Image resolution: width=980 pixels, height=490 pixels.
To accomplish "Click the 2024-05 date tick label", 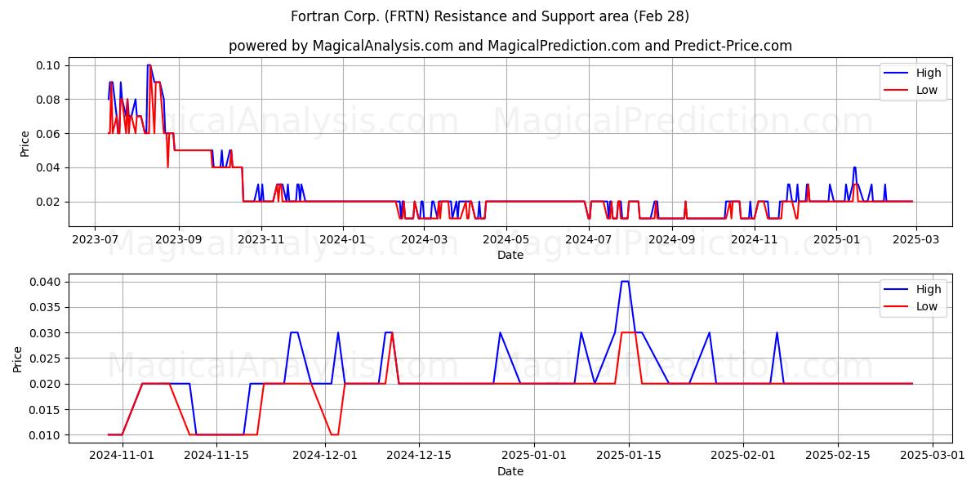I will pyautogui.click(x=506, y=239).
